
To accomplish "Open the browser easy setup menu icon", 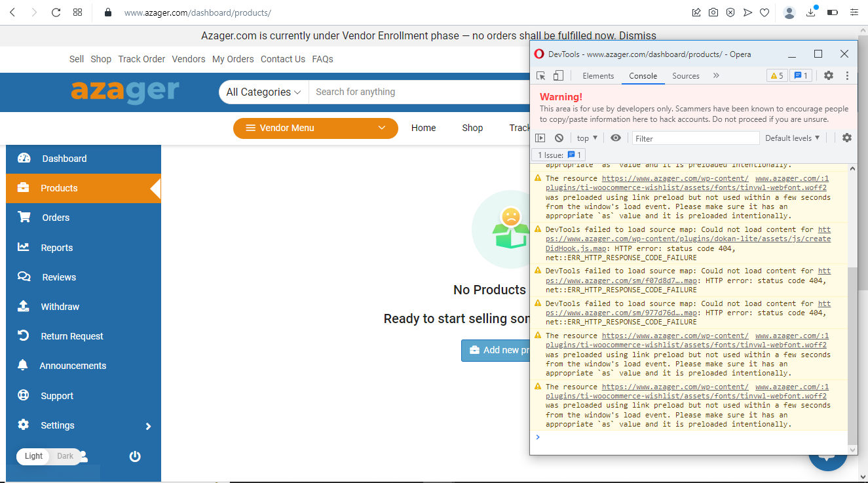I will tap(854, 12).
